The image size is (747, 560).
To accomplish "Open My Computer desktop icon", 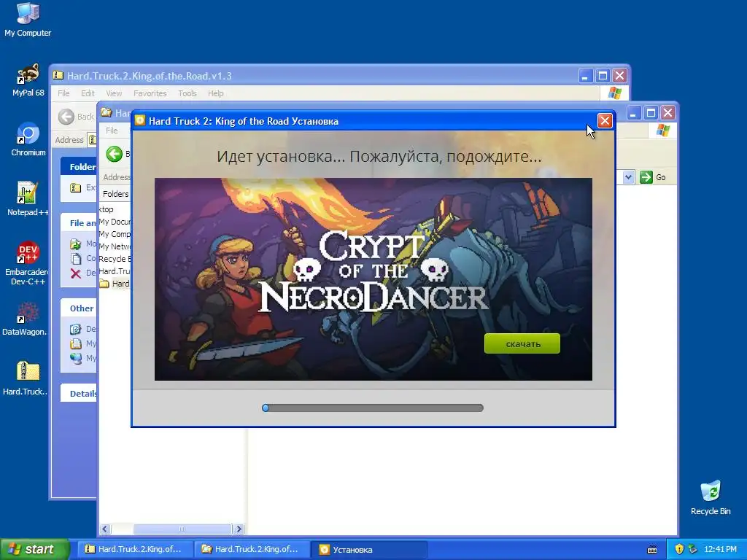I will click(28, 19).
